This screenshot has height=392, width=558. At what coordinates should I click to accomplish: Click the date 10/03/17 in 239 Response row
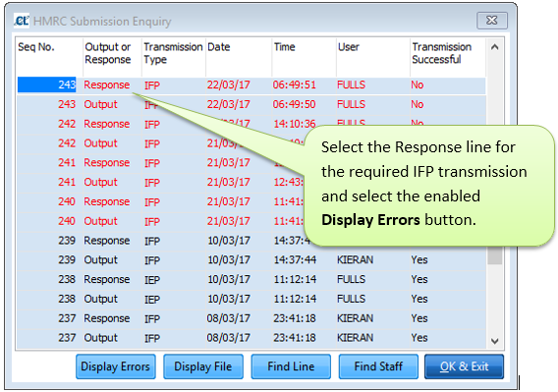229,241
